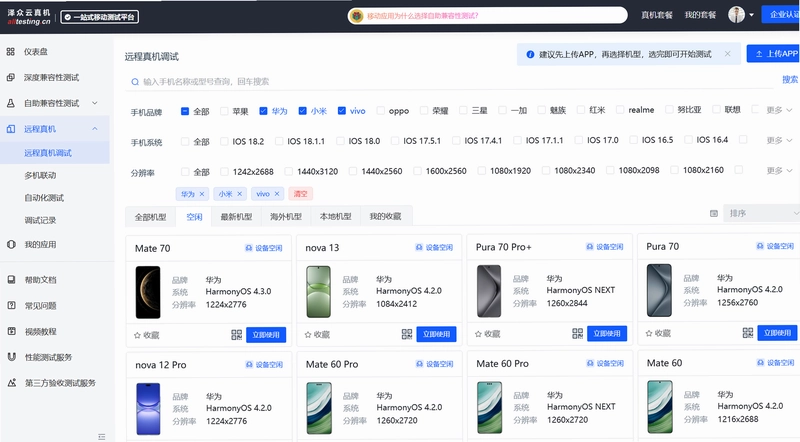Viewport: 800px width, 442px height.
Task: Click the star 收藏 icon on nova 13
Action: tap(308, 335)
